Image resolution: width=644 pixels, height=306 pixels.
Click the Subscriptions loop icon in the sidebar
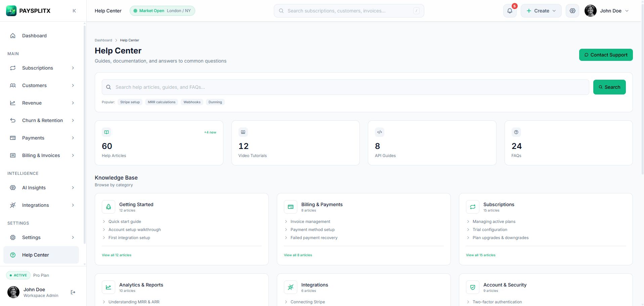(x=13, y=68)
